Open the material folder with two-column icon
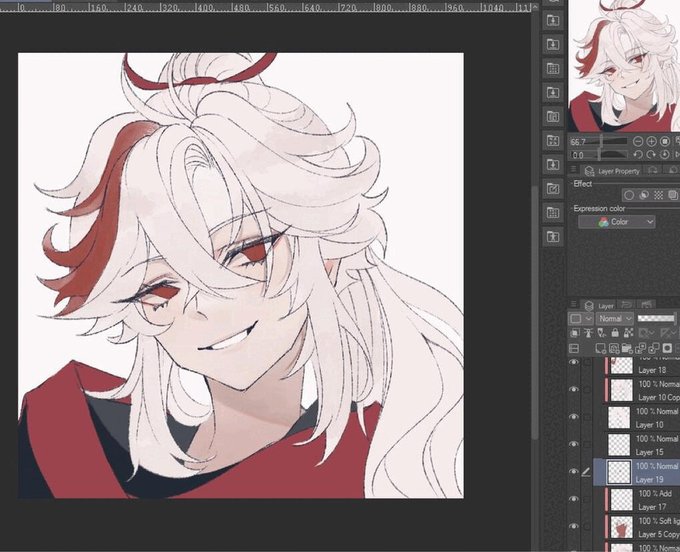This screenshot has width=680, height=552. coord(552,117)
